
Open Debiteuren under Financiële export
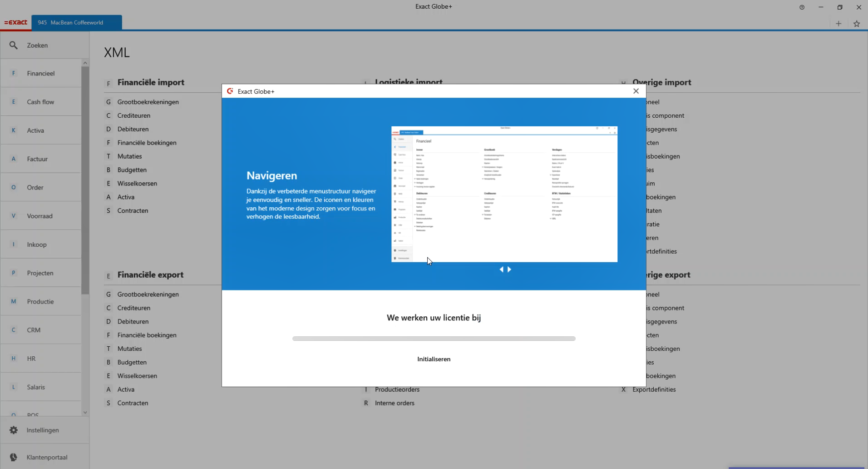click(x=133, y=322)
